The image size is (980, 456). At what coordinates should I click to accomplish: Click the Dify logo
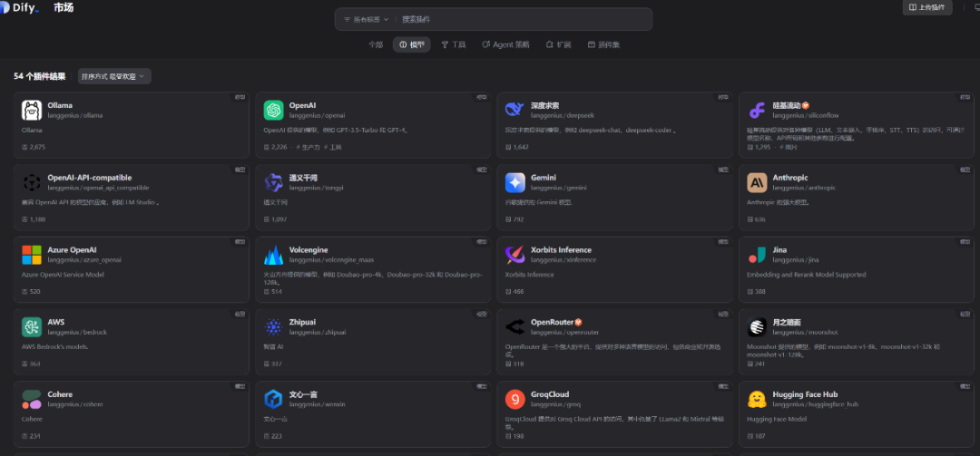[x=19, y=7]
